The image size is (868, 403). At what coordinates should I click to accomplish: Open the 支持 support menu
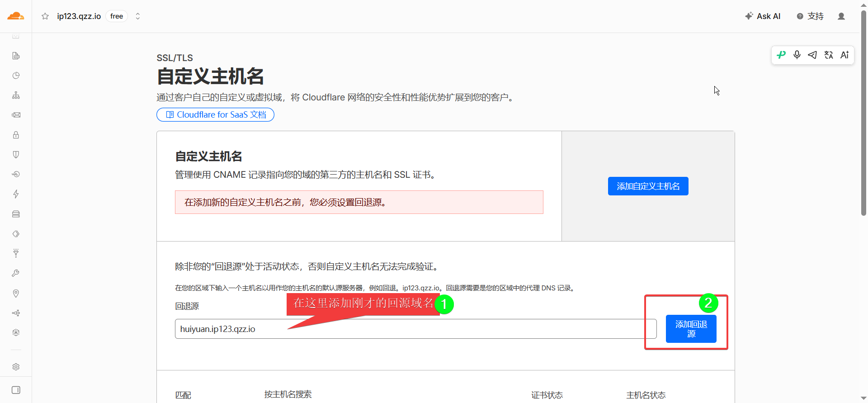click(x=810, y=16)
